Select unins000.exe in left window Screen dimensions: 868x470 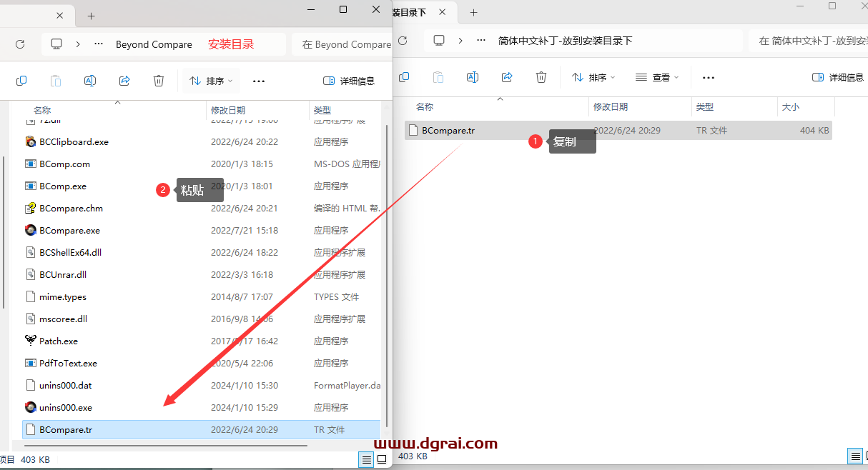point(202,407)
